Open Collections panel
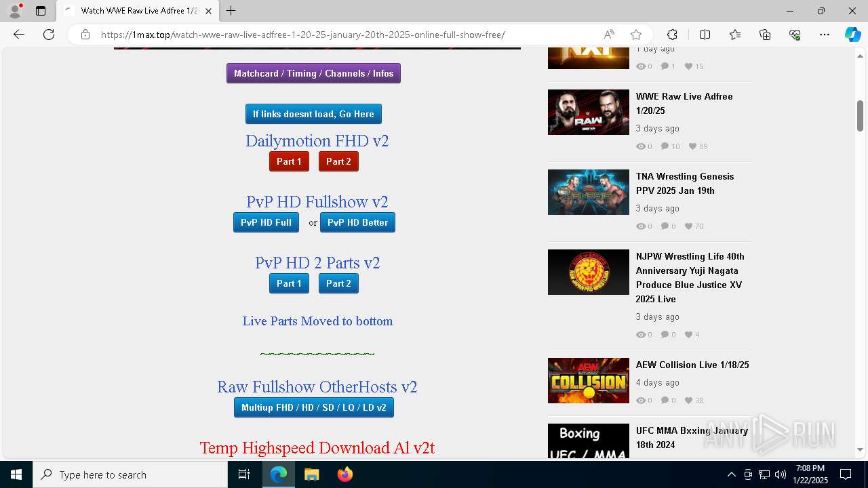 point(765,35)
